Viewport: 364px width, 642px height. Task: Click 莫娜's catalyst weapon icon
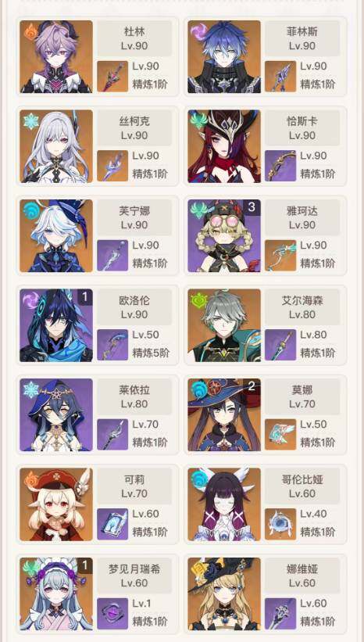point(280,435)
